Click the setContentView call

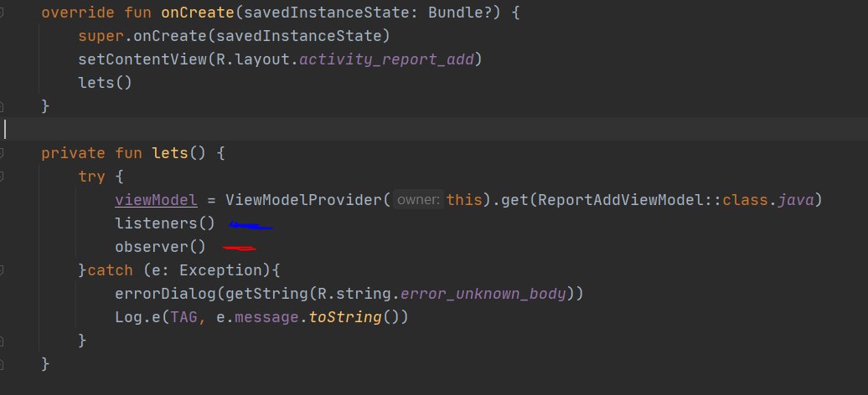[142, 59]
